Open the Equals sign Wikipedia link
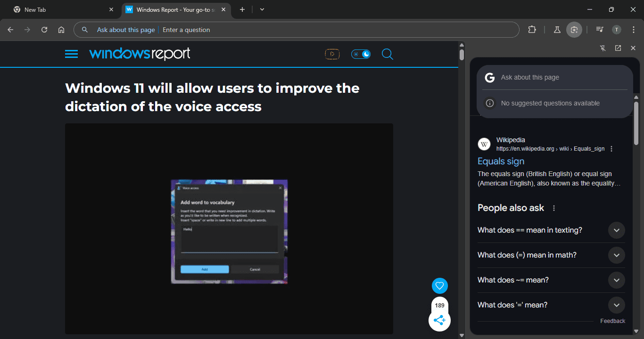 (501, 161)
